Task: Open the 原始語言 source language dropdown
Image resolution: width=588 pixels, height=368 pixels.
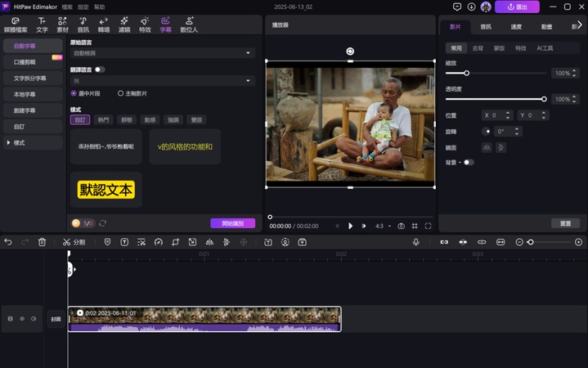Action: [x=163, y=53]
